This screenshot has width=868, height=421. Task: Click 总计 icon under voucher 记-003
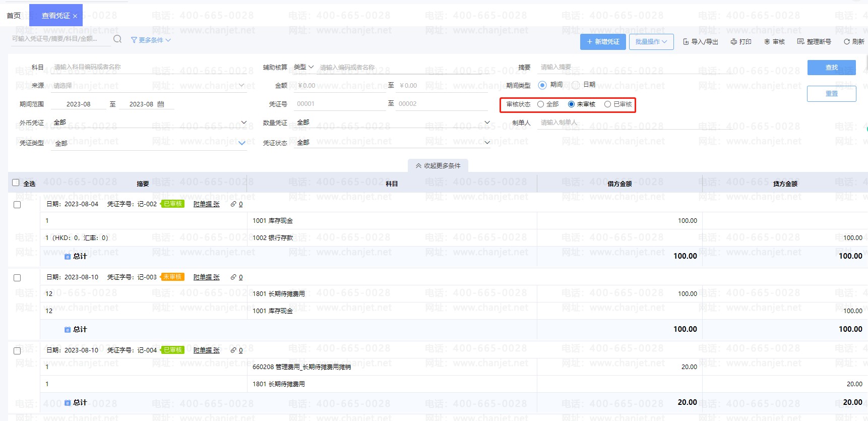tap(68, 330)
